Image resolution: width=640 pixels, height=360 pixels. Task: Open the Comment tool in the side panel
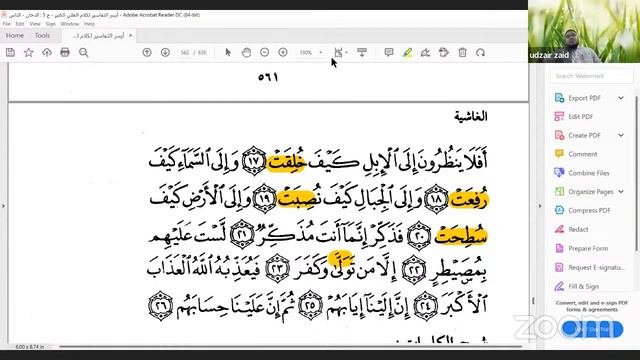pyautogui.click(x=582, y=154)
